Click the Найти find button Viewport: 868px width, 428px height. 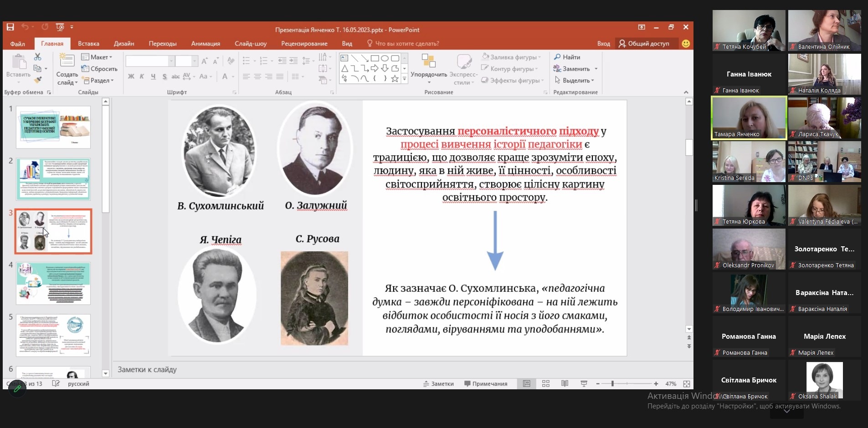pos(567,57)
